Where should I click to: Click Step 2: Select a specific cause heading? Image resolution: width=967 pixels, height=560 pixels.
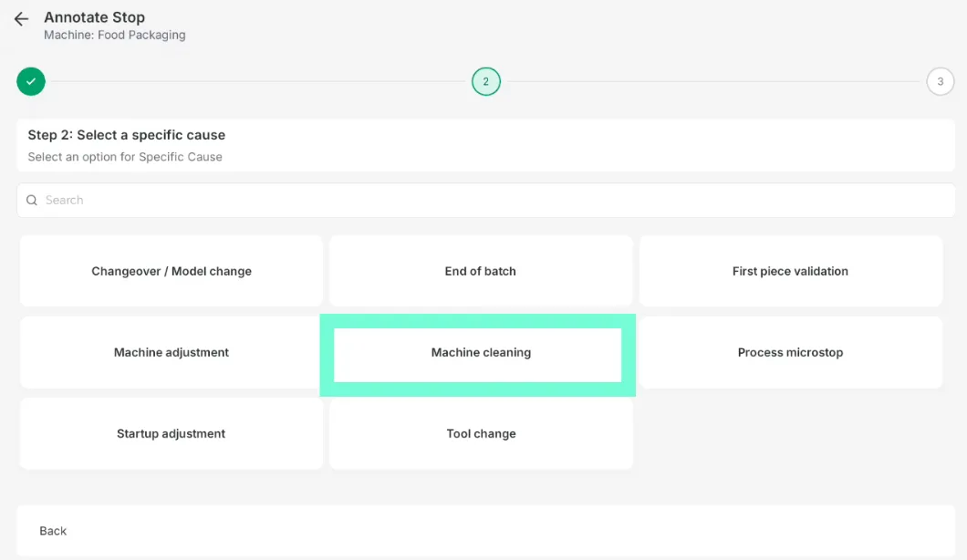[x=127, y=135]
